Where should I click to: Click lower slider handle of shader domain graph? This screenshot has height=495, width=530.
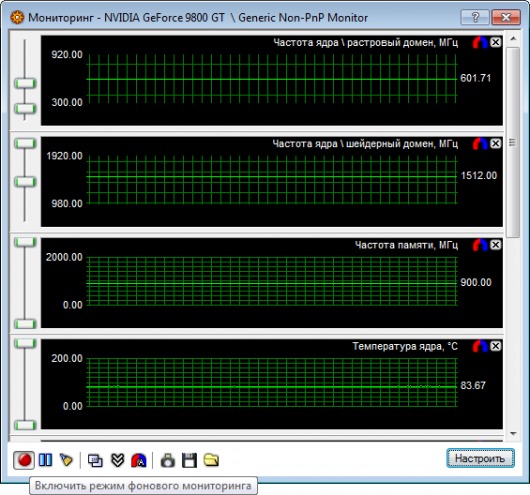tap(25, 182)
